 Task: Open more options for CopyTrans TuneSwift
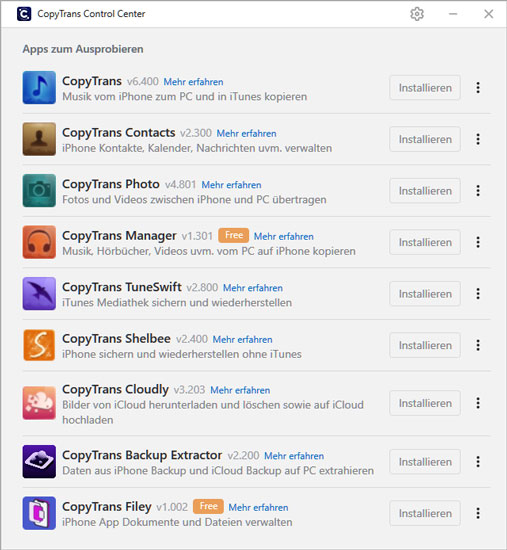click(x=478, y=294)
